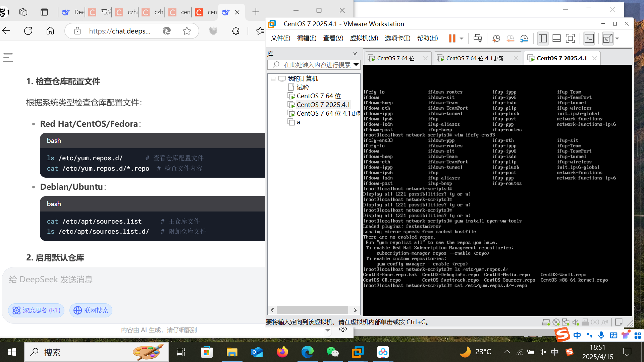644x362 pixels.
Task: Open the snapshot manager (wrench clock icon)
Action: pyautogui.click(x=524, y=39)
